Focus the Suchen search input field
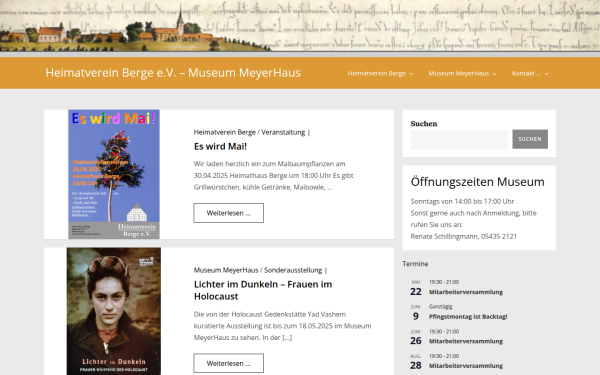 coord(459,139)
